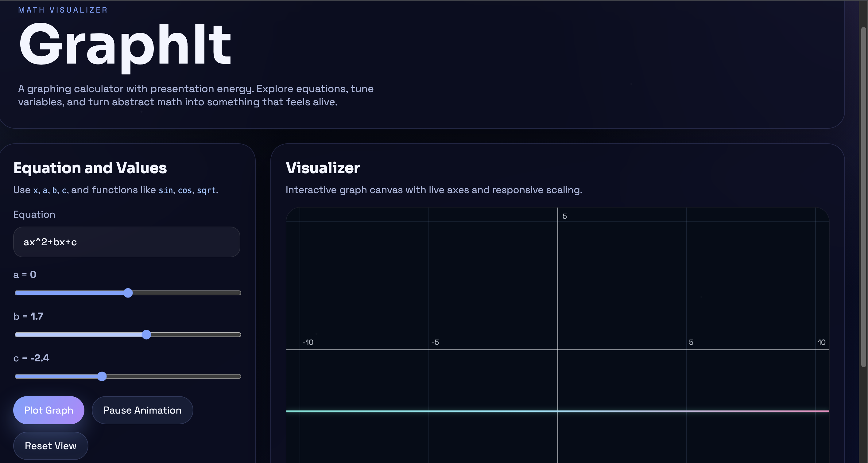Screen dimensions: 868x463
Task: Click the graph origin where the axes cross
Action: pos(558,350)
